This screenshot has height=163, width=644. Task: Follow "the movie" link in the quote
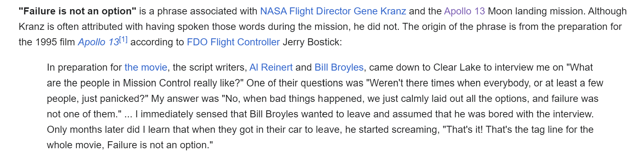[x=146, y=67]
